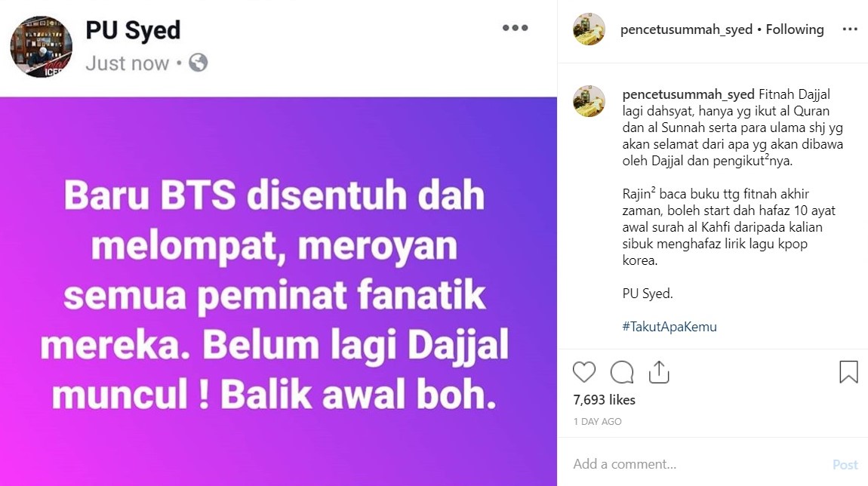Click the Post comment button
This screenshot has width=868, height=486.
pos(845,464)
